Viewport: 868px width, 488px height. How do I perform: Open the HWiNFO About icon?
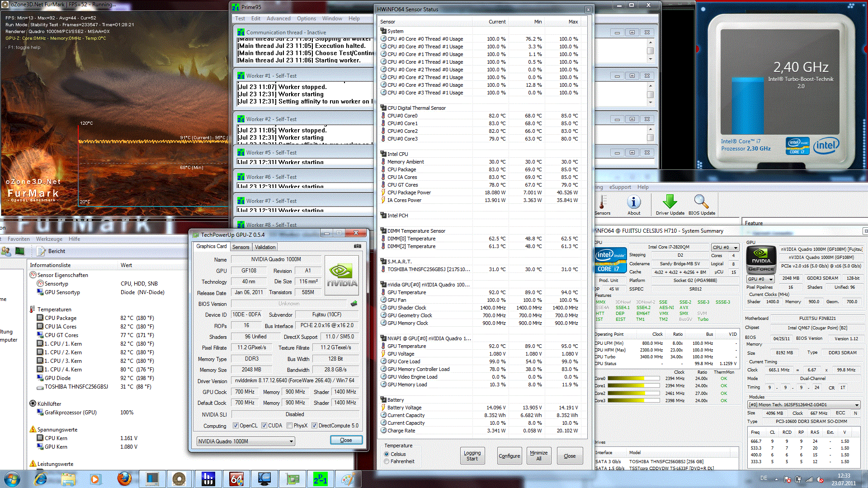click(x=633, y=202)
